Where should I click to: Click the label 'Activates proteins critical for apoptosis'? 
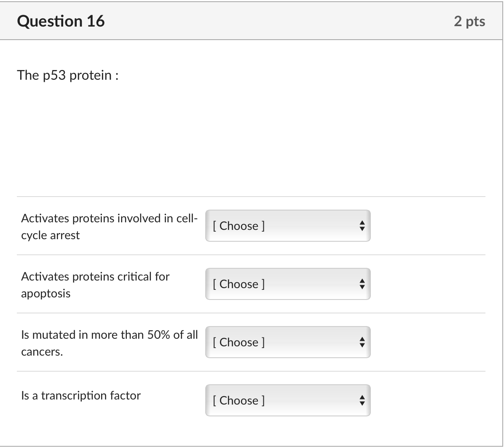[95, 285]
